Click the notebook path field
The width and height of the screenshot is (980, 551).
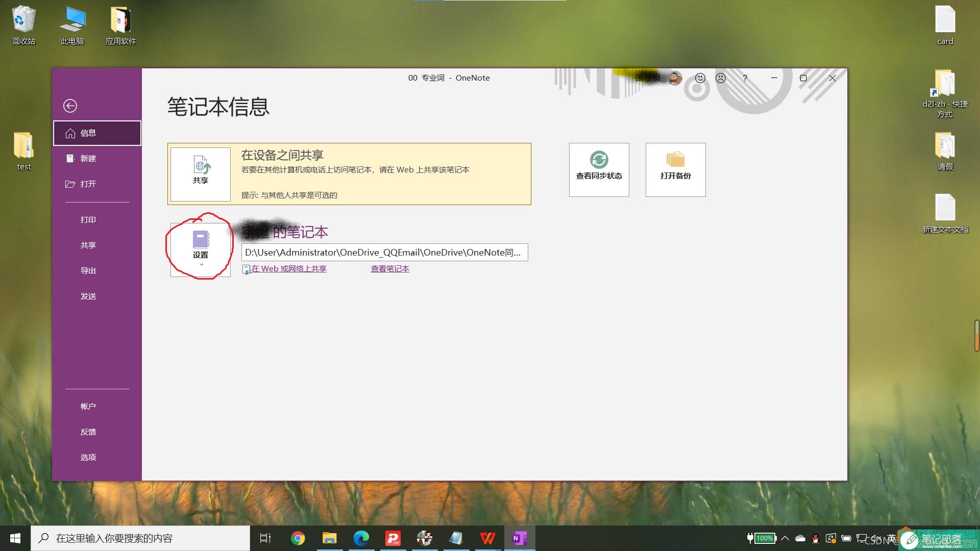(385, 253)
